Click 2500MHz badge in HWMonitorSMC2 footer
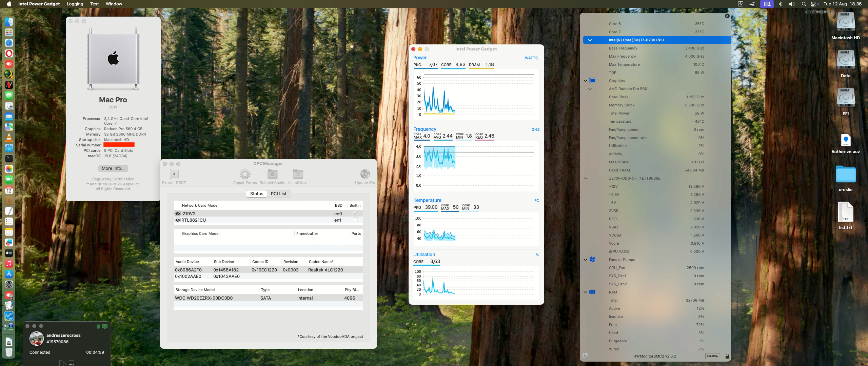 (x=713, y=356)
